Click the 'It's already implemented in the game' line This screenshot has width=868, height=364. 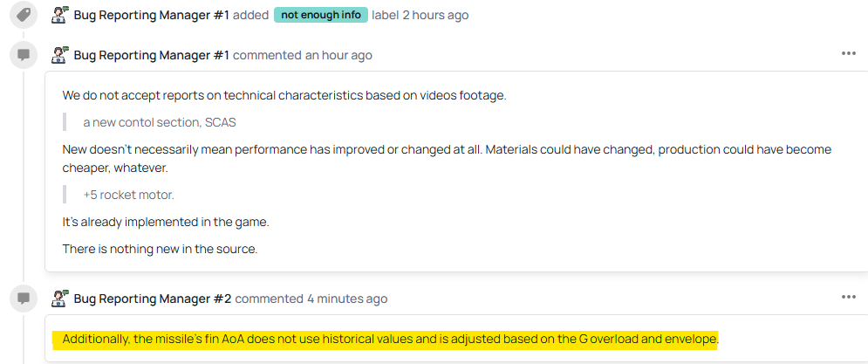[165, 222]
